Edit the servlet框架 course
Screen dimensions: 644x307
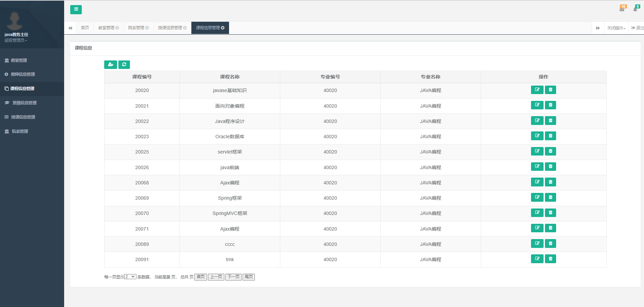coord(537,151)
